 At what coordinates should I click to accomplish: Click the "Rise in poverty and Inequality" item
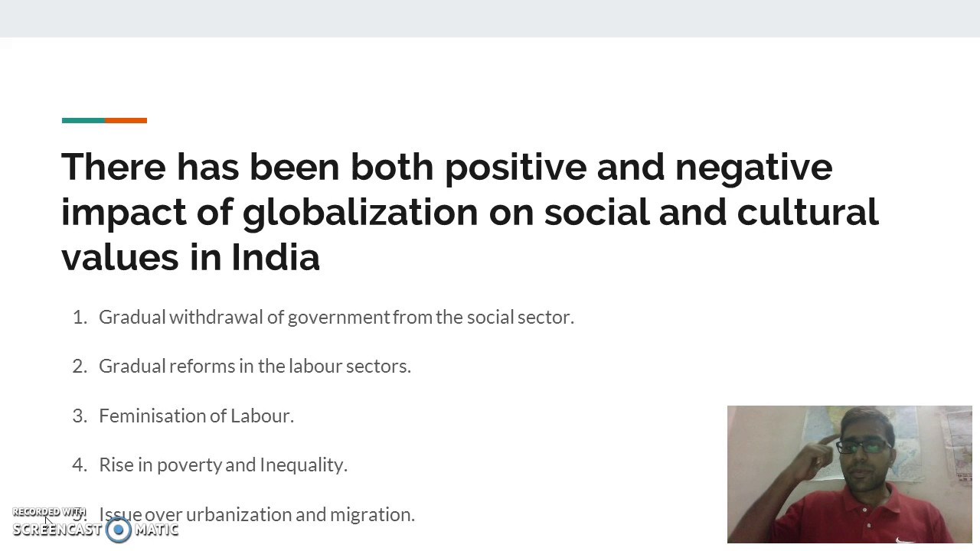[223, 465]
